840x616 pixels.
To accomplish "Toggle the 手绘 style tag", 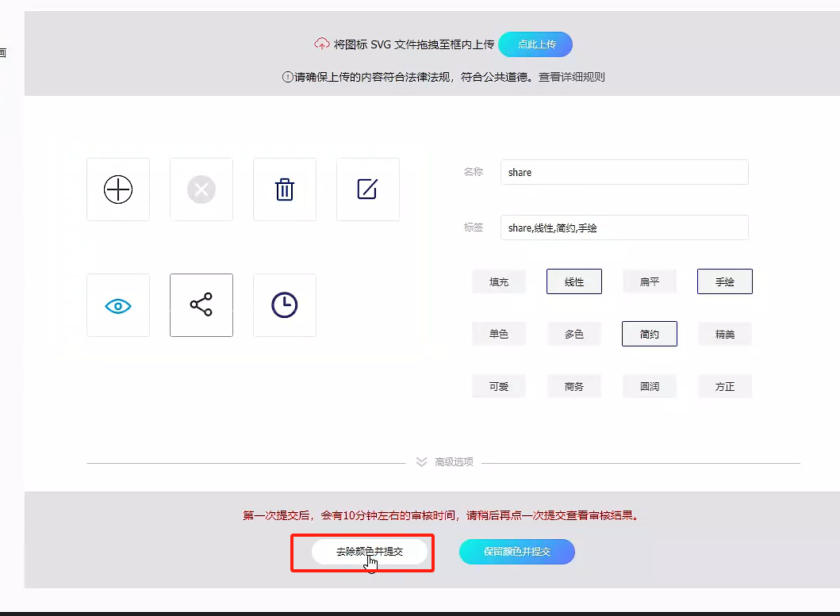I will [x=725, y=281].
